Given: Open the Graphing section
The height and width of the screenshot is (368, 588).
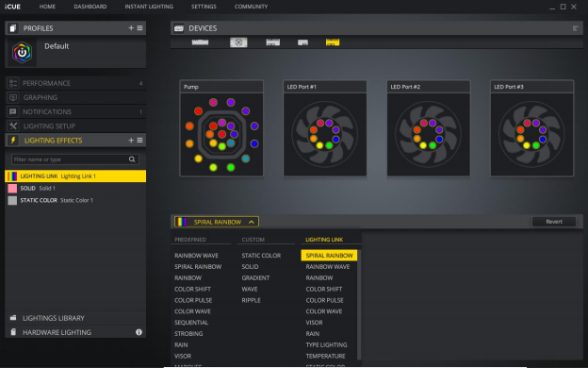Looking at the screenshot, I should click(x=75, y=97).
